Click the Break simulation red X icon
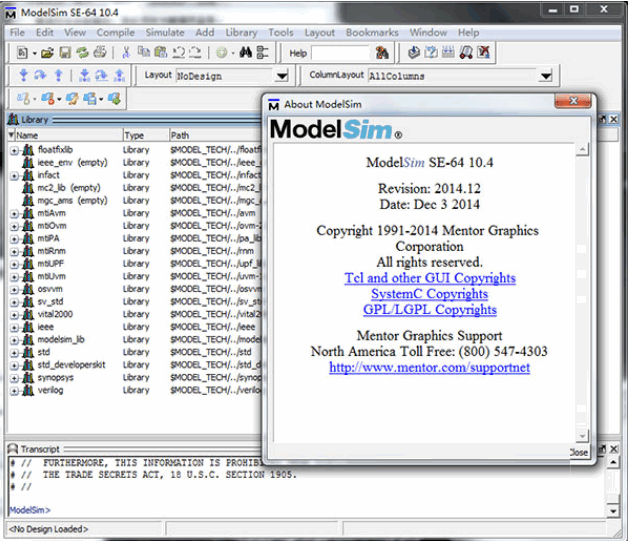This screenshot has height=541, width=629. [484, 53]
